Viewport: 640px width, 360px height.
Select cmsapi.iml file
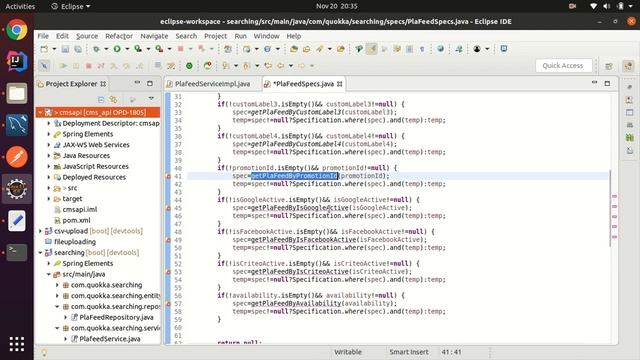[79, 209]
